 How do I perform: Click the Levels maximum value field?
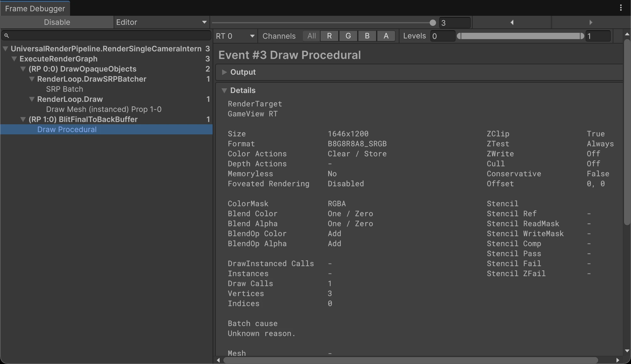(598, 36)
